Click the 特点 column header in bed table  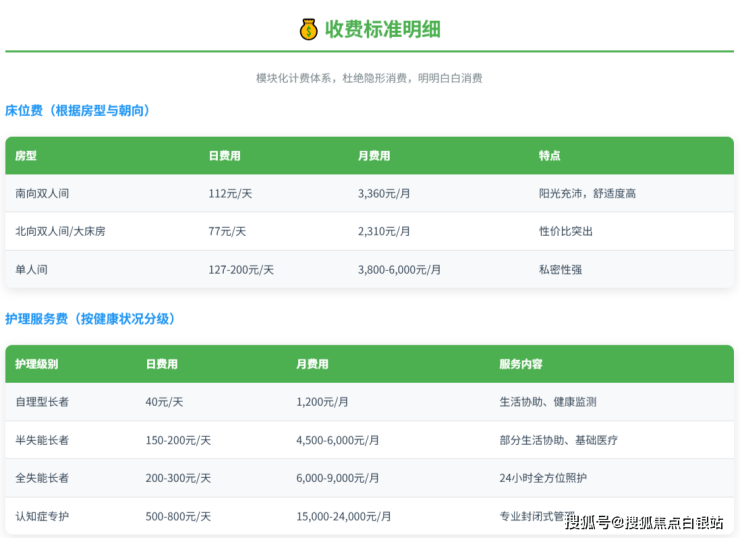(x=549, y=156)
